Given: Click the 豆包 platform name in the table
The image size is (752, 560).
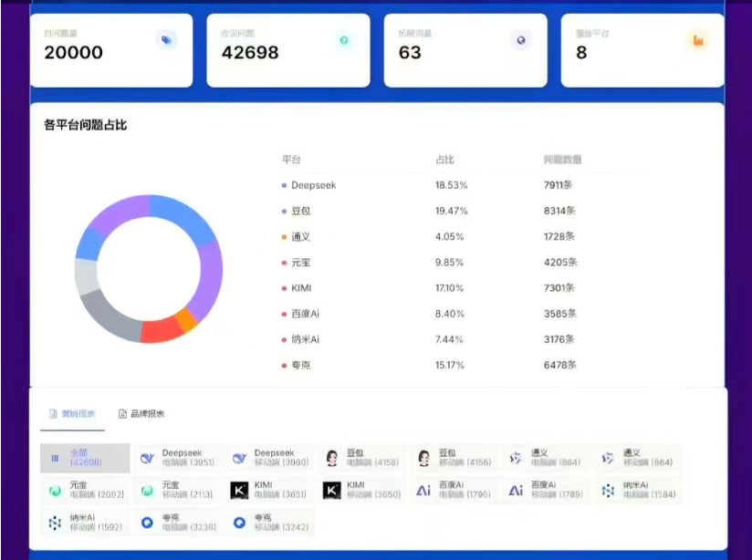Looking at the screenshot, I should point(300,211).
